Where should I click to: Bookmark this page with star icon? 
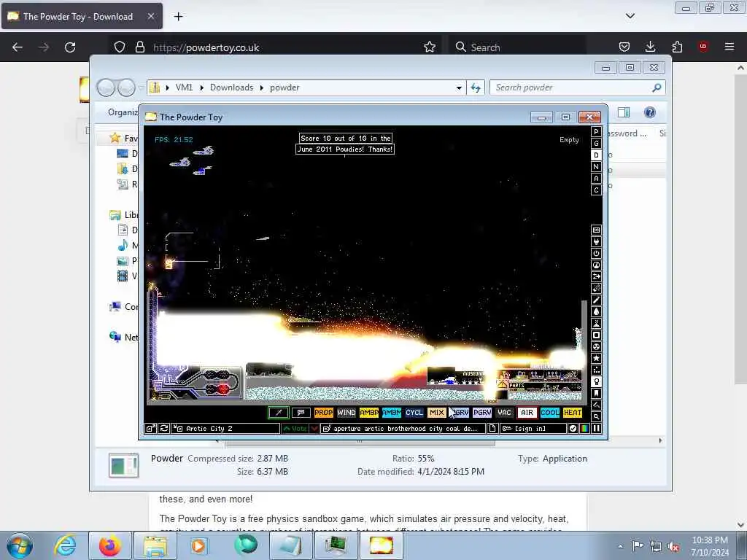click(x=430, y=47)
